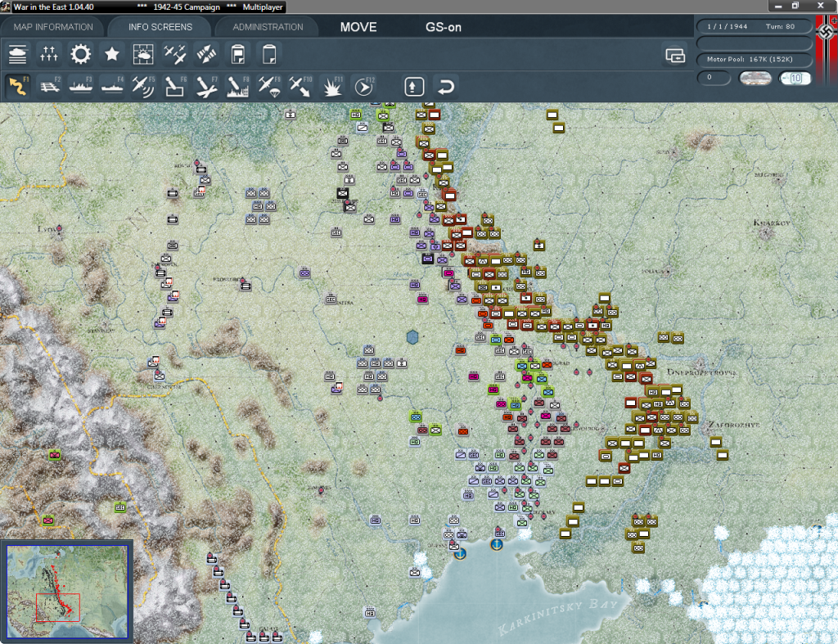Open the commander's report clipboard icon

click(x=238, y=55)
